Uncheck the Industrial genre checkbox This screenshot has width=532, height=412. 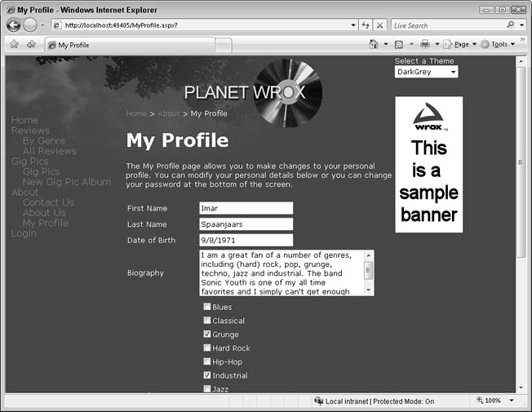click(207, 375)
